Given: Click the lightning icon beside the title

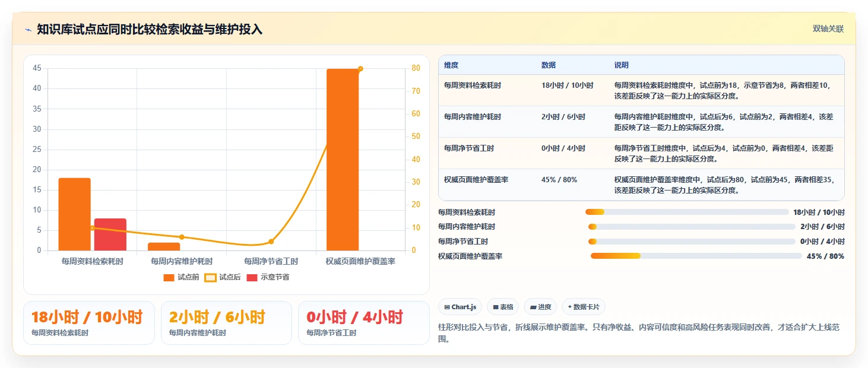Looking at the screenshot, I should pyautogui.click(x=28, y=30).
